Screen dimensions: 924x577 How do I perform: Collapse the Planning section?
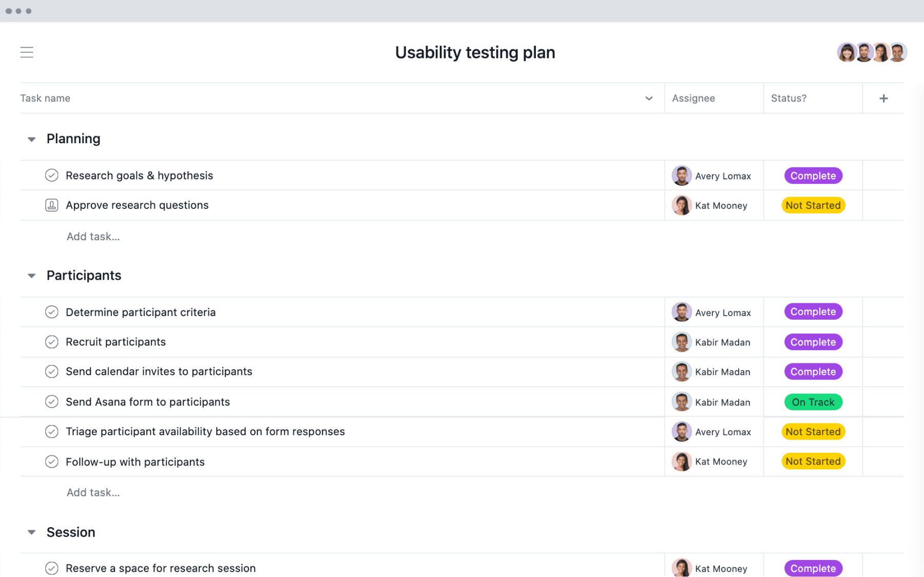click(32, 139)
